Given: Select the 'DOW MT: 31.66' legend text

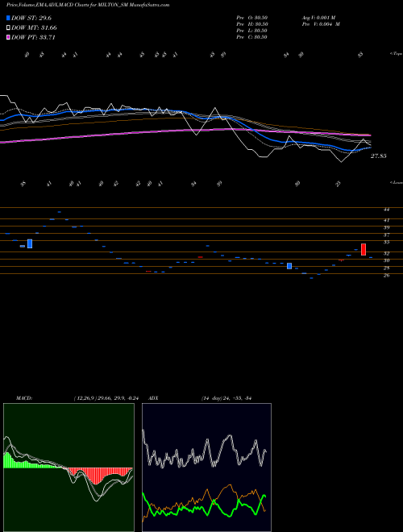Looking at the screenshot, I should tap(34, 28).
